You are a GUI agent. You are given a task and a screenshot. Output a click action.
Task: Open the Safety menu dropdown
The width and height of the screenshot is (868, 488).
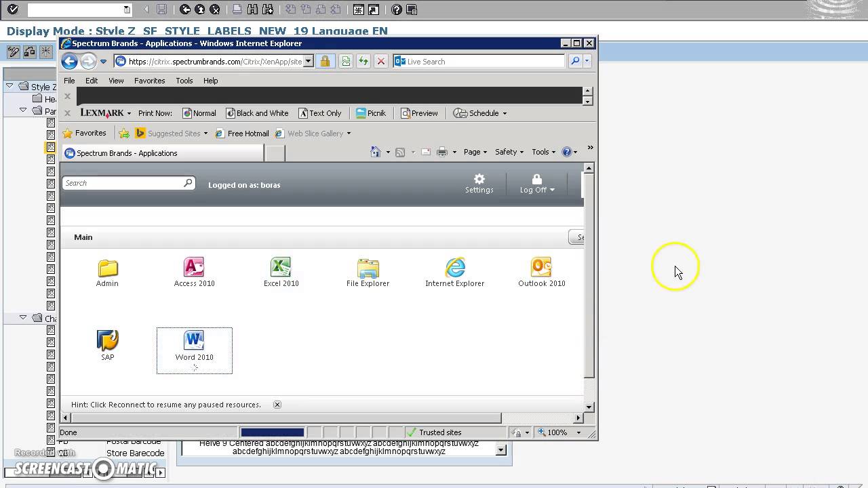(x=509, y=152)
